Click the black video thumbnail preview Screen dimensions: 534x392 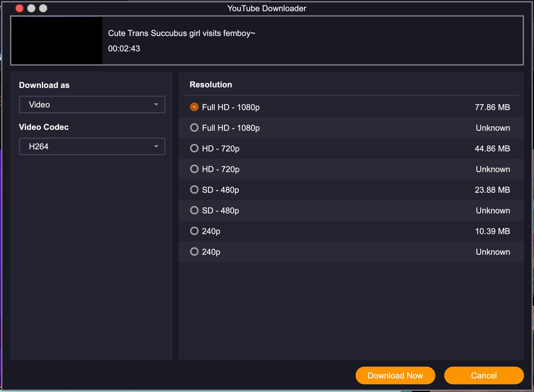57,40
